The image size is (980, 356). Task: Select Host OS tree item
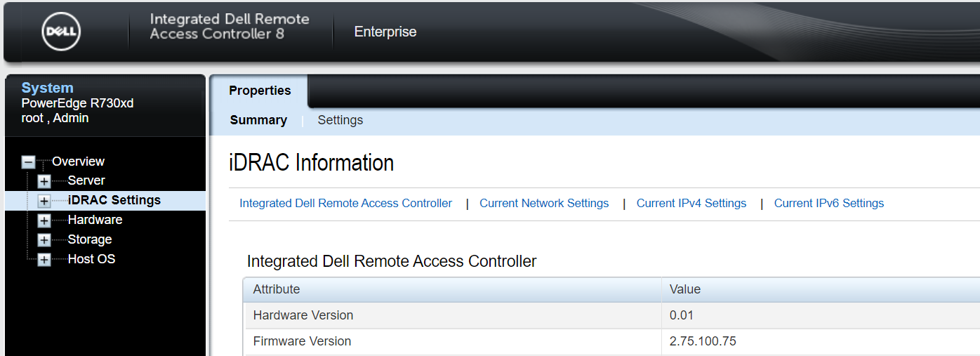click(91, 259)
